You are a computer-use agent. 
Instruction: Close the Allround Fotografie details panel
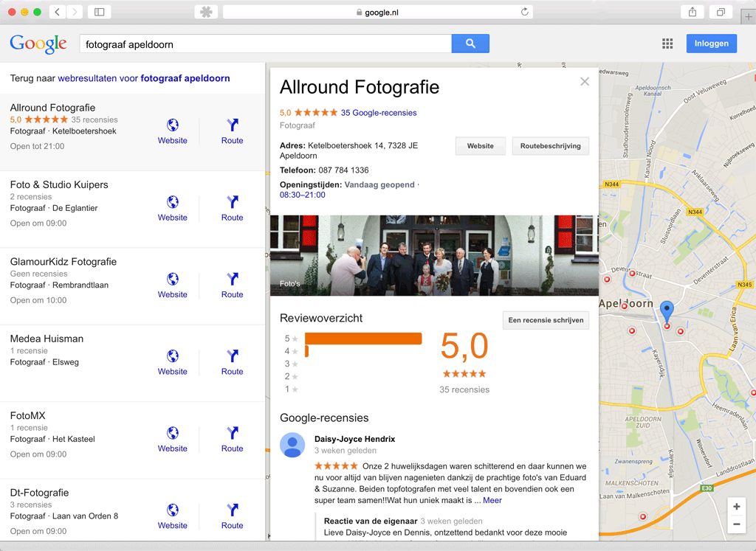(585, 82)
